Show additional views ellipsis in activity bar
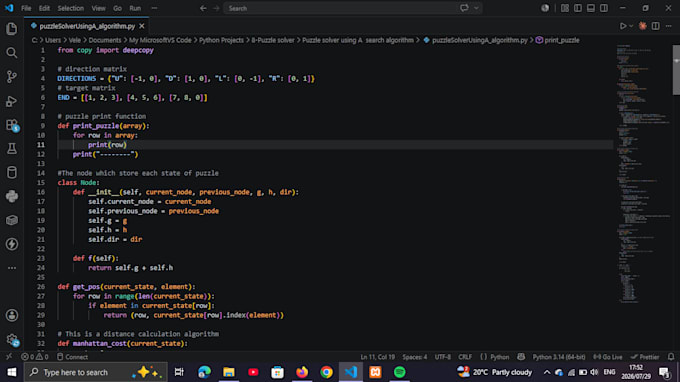Viewport: 680px width, 382px height. (12, 268)
